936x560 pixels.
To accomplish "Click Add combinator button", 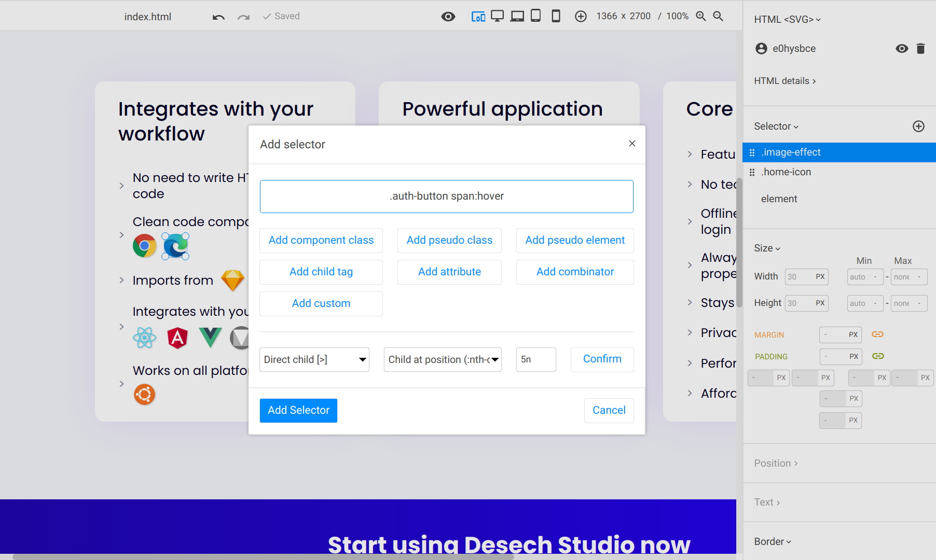I will (575, 272).
